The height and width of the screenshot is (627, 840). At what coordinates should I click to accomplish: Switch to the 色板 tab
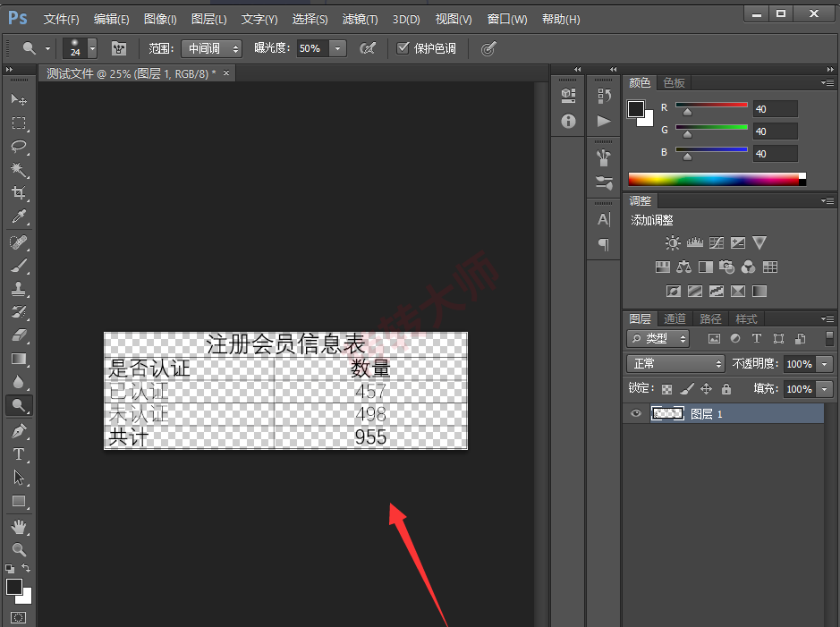tap(674, 82)
